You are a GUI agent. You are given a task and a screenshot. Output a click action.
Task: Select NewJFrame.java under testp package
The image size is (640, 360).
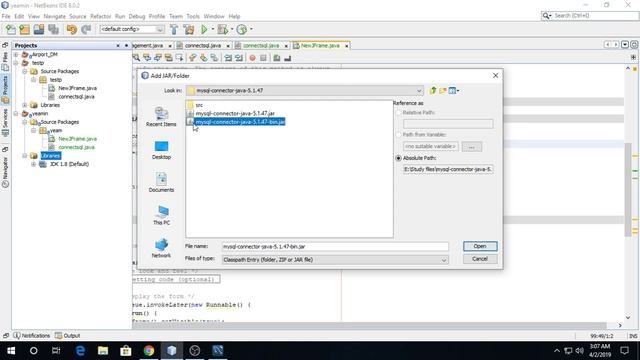pos(77,88)
